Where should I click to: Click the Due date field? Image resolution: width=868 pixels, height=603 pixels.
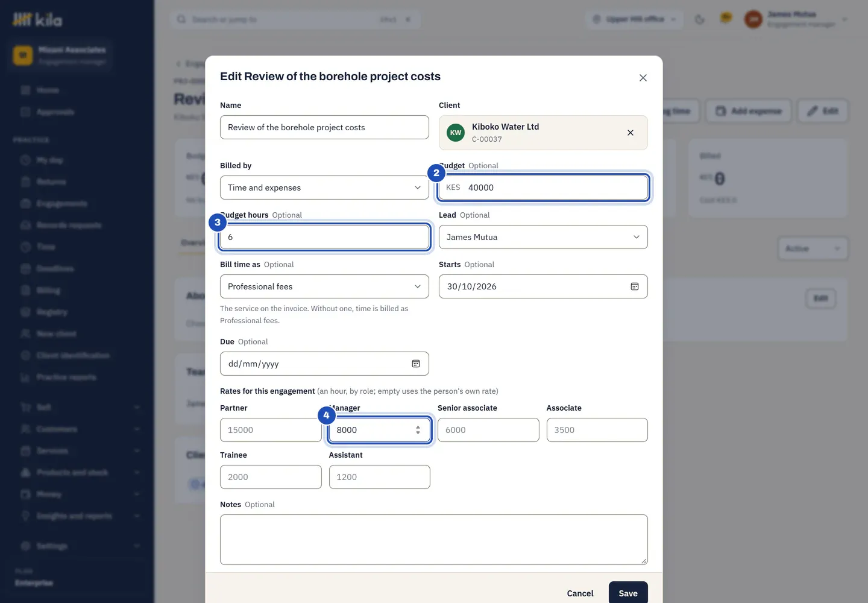(x=324, y=364)
